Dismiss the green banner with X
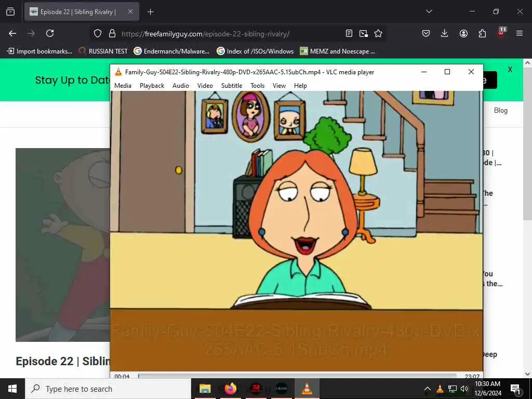532x399 pixels. (510, 70)
